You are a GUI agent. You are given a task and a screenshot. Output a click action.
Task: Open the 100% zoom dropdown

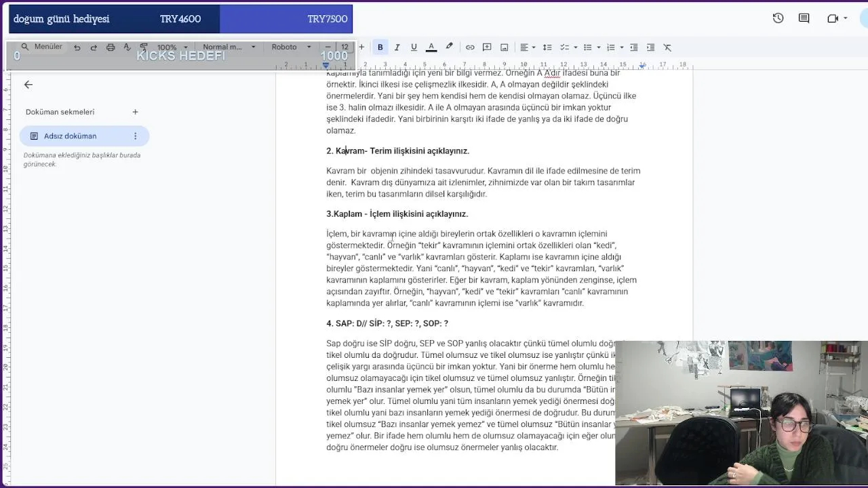tap(172, 47)
